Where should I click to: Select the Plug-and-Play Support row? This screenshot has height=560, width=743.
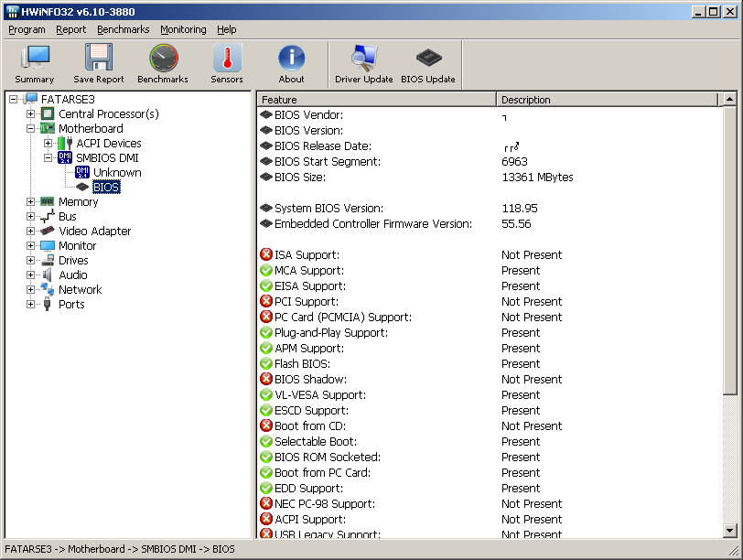click(x=490, y=332)
